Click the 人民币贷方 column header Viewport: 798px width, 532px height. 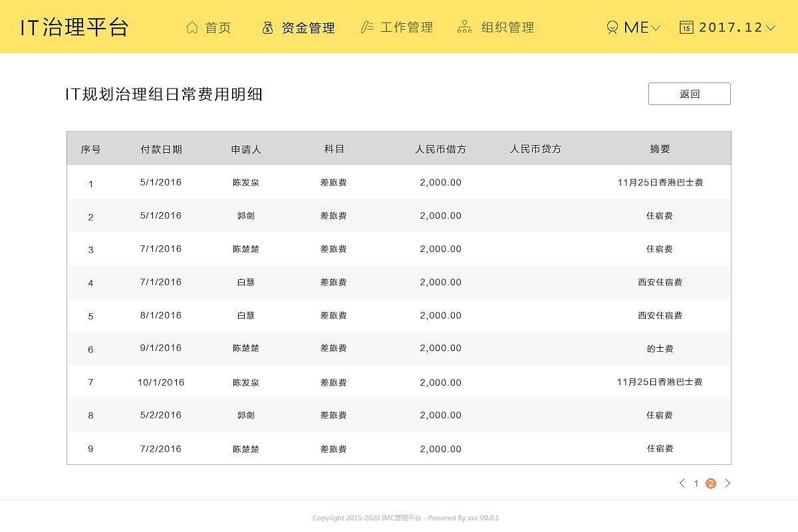tap(536, 149)
